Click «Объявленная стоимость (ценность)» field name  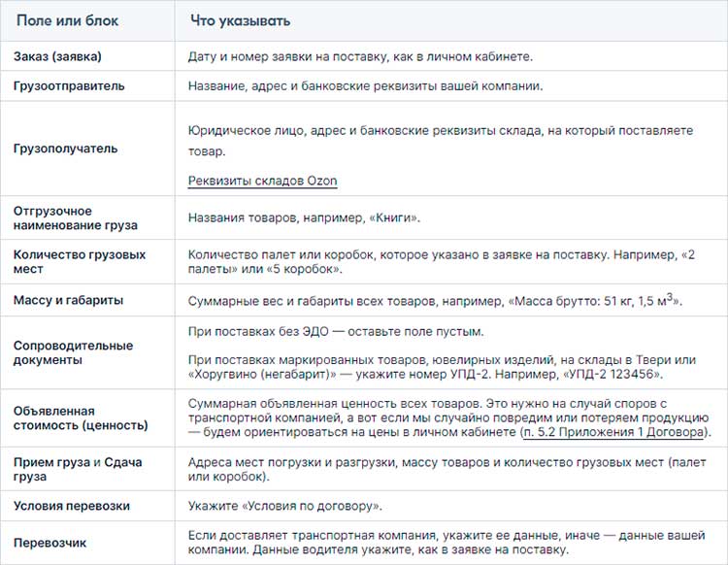81,417
